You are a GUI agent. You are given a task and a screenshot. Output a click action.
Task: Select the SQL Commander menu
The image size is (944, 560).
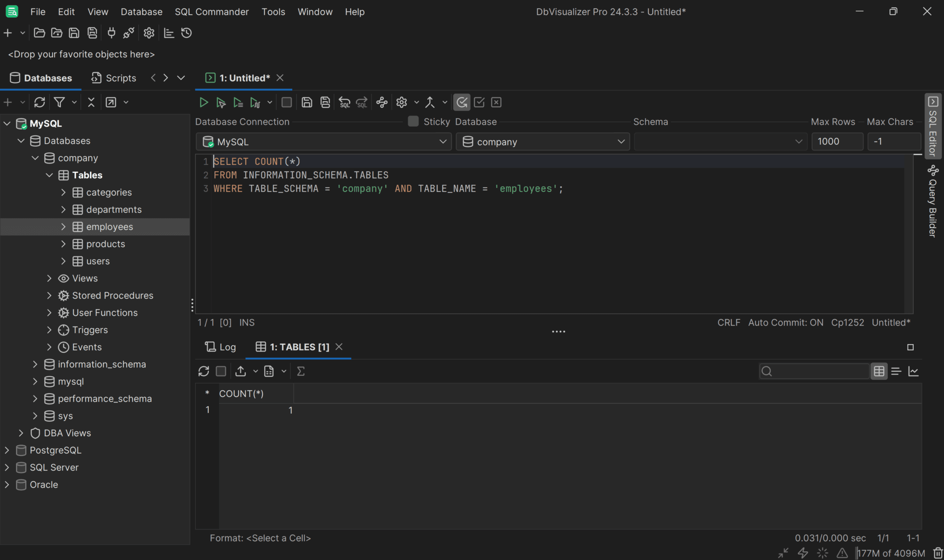tap(211, 12)
